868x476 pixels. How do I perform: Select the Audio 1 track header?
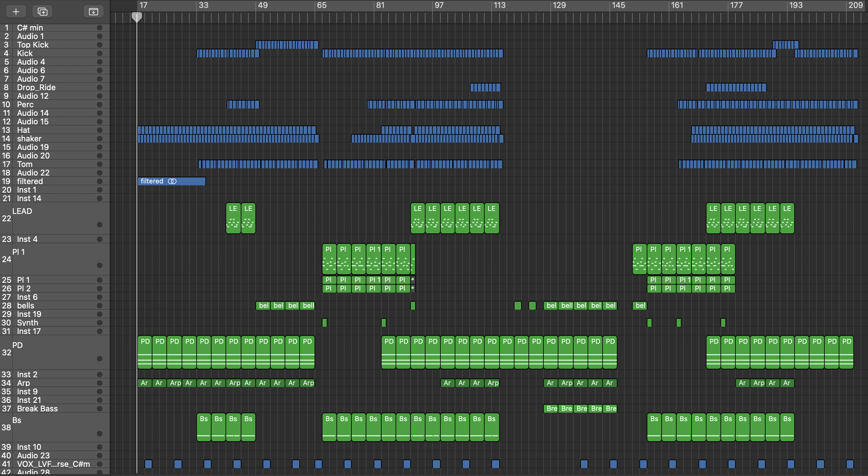[55, 36]
